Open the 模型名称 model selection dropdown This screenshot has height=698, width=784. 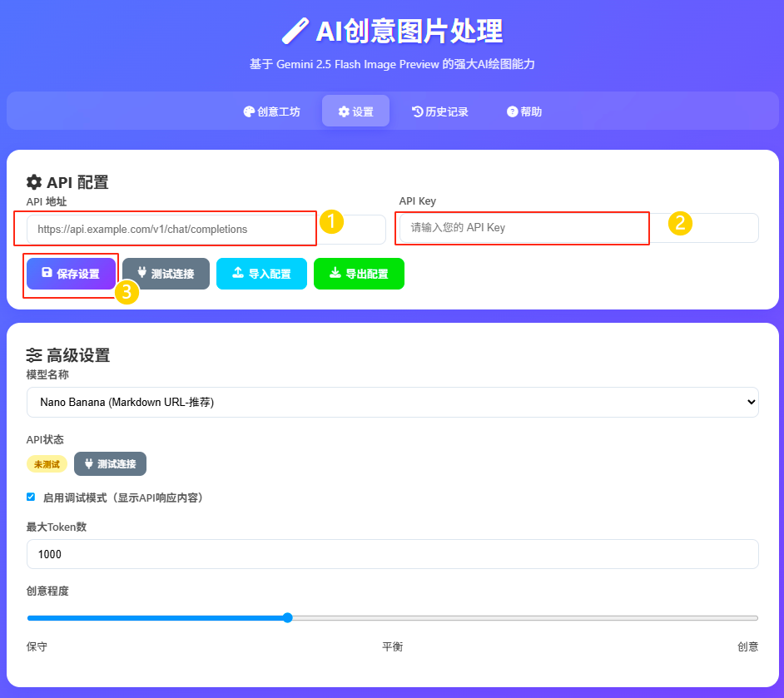[x=392, y=402]
